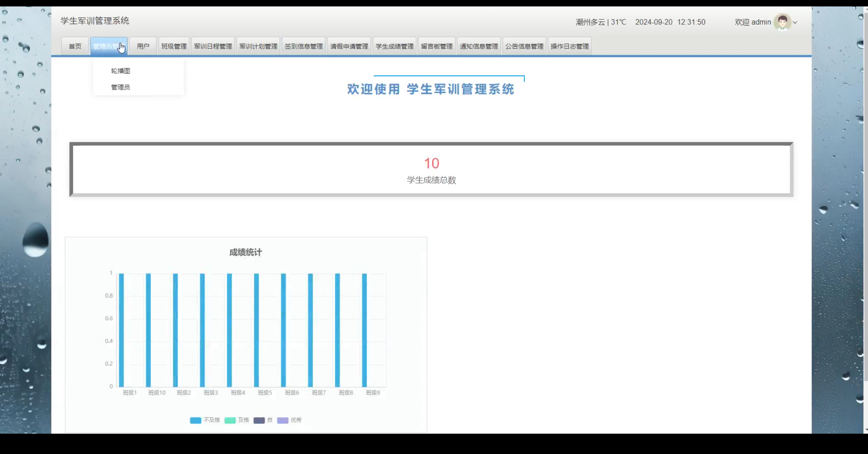Open 军训日程管理 menu tab

click(213, 46)
